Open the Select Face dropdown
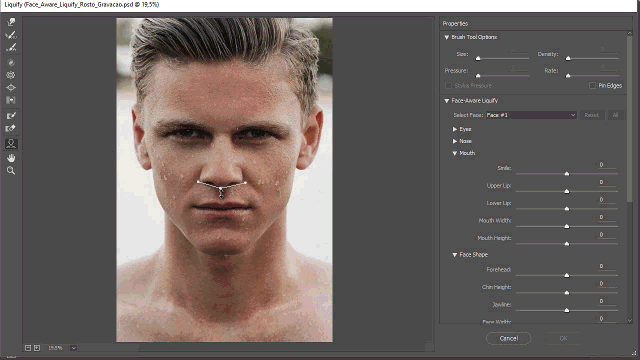 pyautogui.click(x=531, y=115)
